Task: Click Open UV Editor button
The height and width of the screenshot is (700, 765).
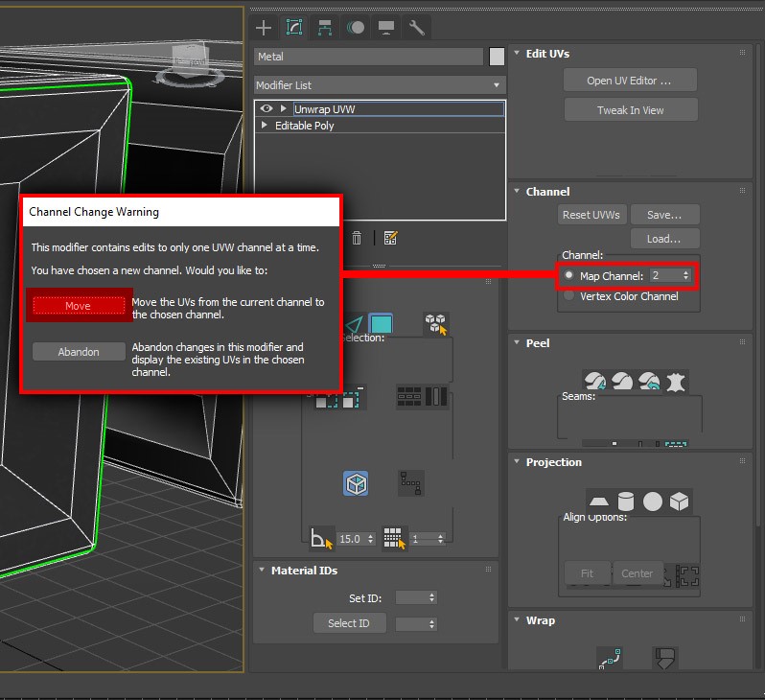Action: (630, 81)
